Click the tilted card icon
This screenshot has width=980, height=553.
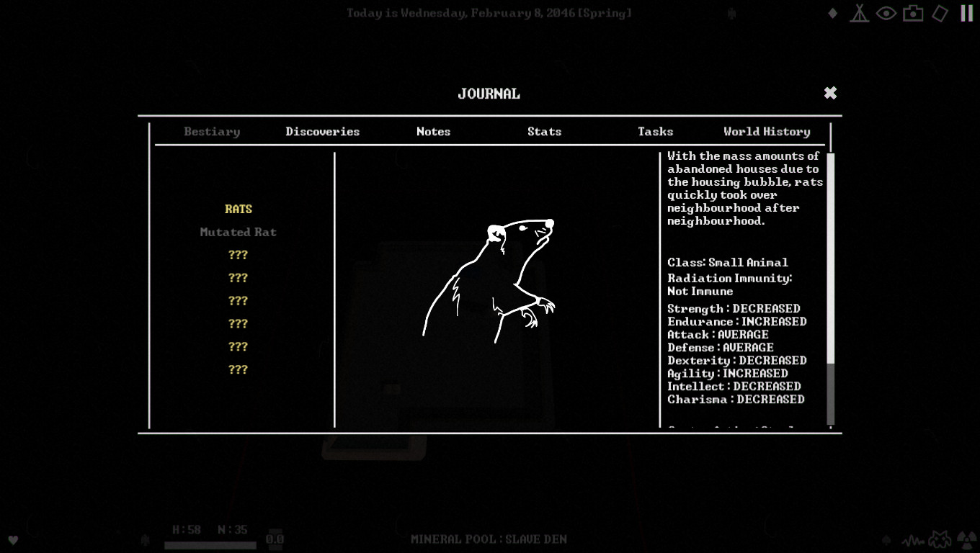[x=940, y=14]
